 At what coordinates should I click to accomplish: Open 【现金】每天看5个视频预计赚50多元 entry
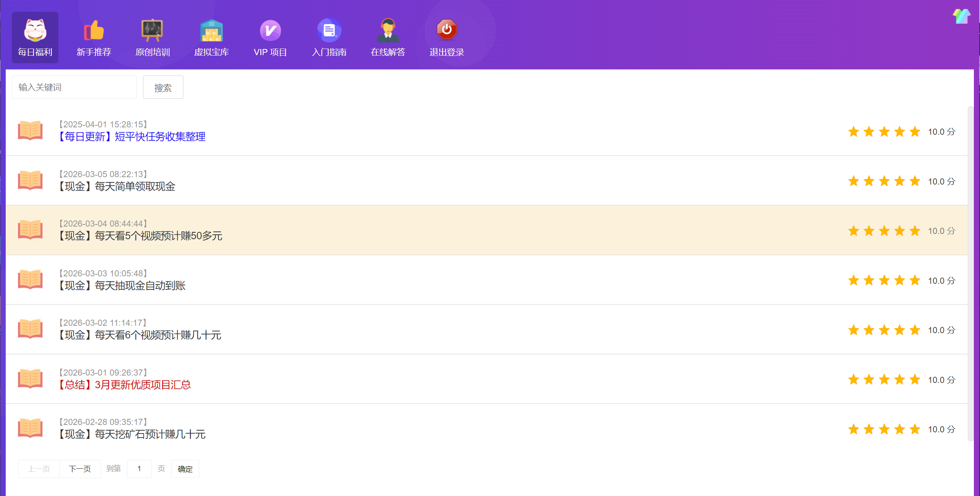(141, 236)
